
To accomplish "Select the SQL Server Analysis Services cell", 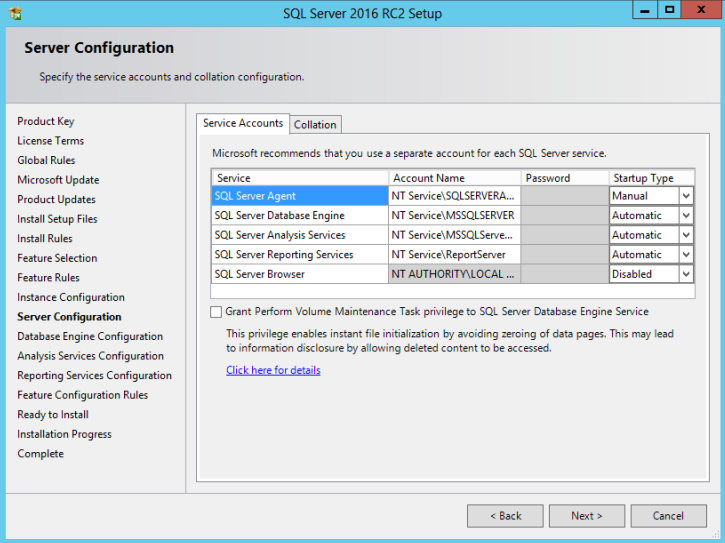I will click(300, 235).
